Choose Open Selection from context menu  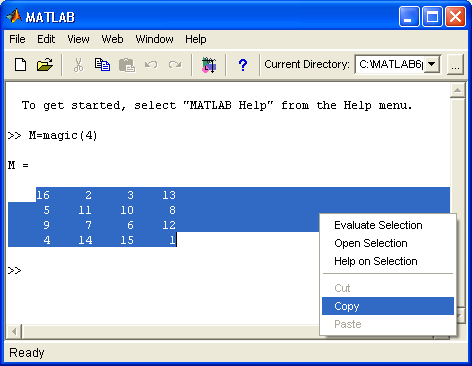point(388,243)
